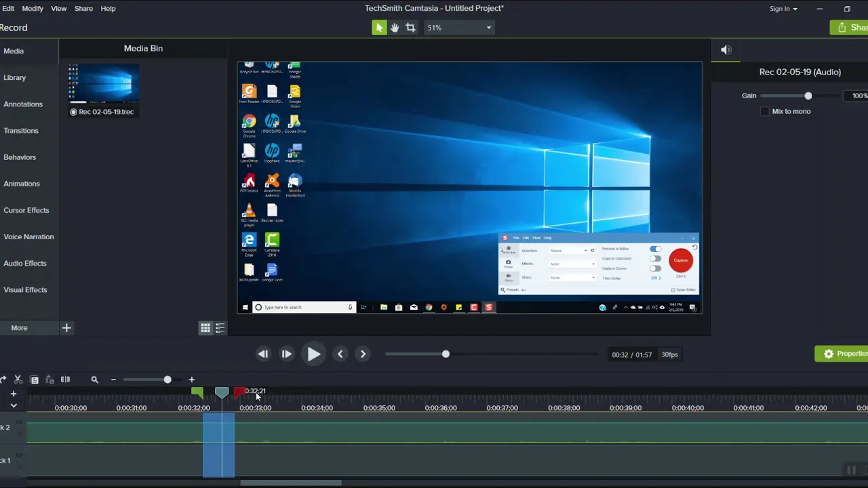This screenshot has height=488, width=868.
Task: Switch Media Bin to list view
Action: tap(220, 328)
